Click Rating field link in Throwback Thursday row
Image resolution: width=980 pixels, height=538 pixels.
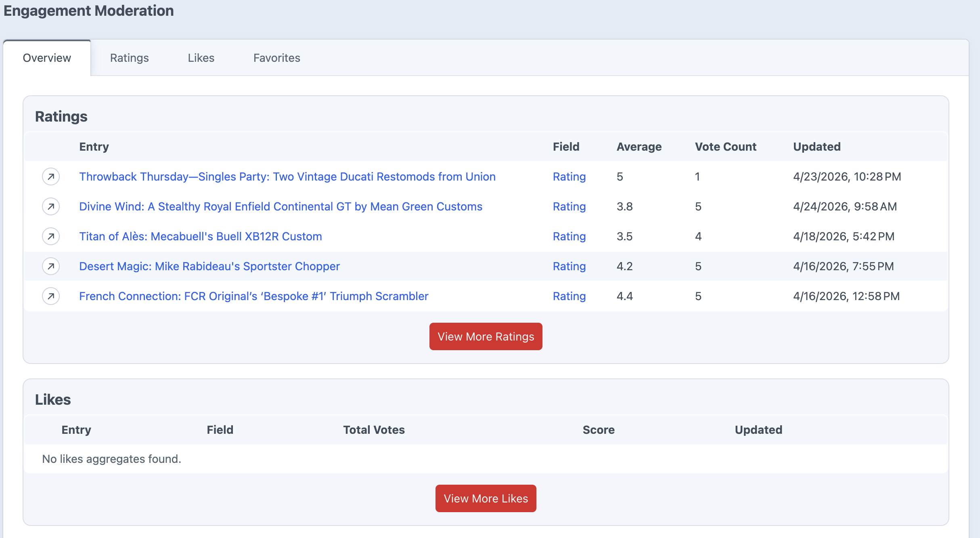tap(569, 177)
